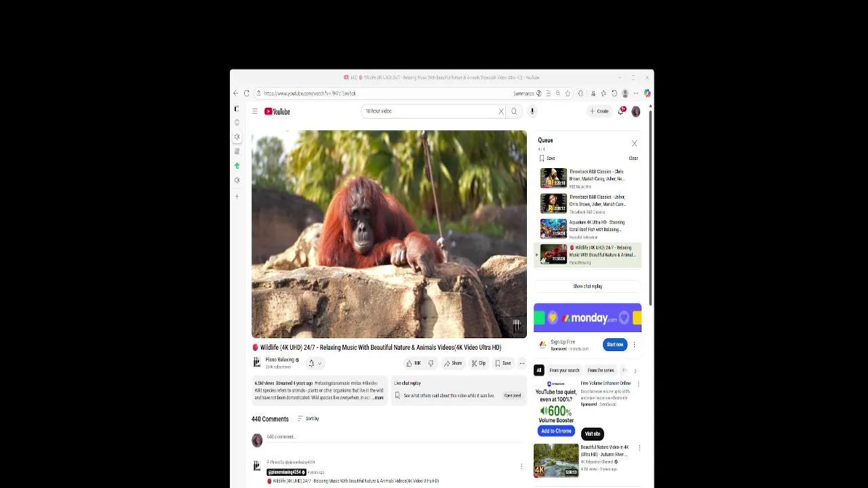Play Aquarium 4K Ultra HD queue item
The height and width of the screenshot is (488, 868).
[x=587, y=229]
